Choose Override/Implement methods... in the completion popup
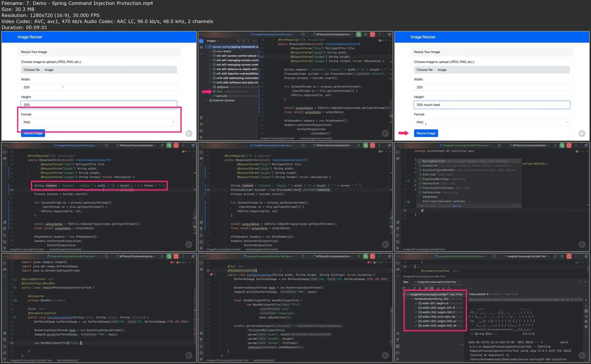The width and height of the screenshot is (591, 364). click(469, 201)
